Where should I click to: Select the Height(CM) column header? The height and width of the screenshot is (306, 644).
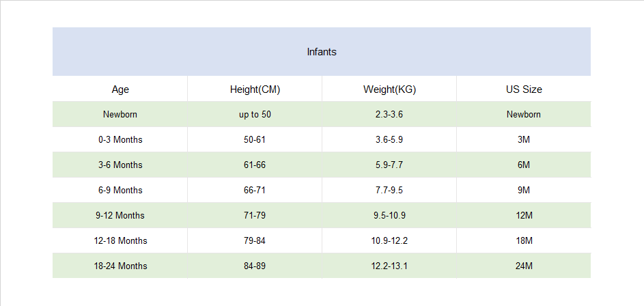click(x=255, y=89)
